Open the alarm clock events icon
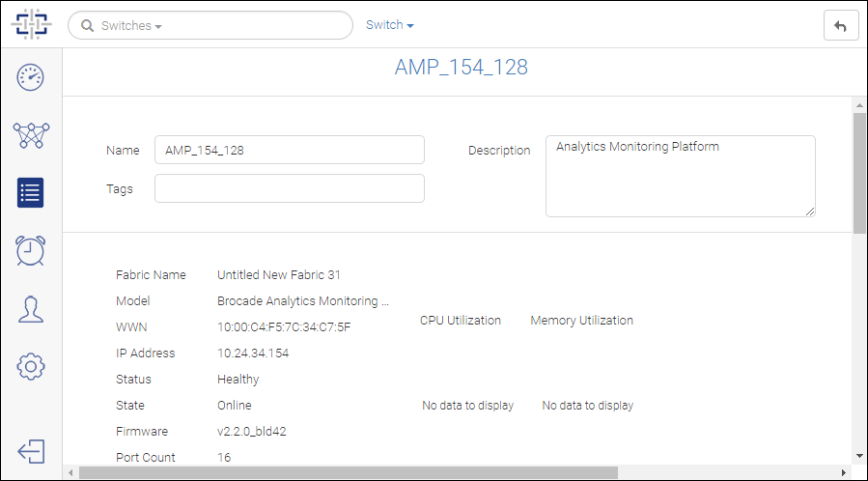Screen dimensions: 868x481 (x=31, y=251)
